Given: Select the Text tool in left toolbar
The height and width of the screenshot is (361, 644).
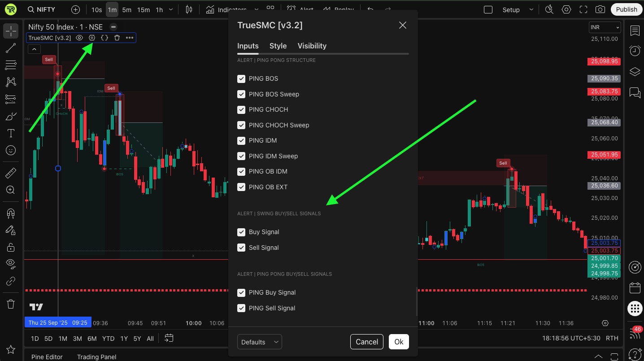Looking at the screenshot, I should (x=11, y=133).
